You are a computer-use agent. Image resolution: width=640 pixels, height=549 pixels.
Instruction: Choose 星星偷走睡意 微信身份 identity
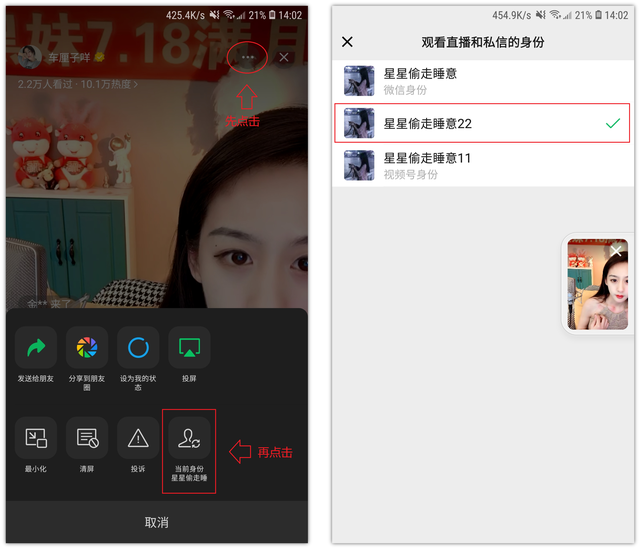point(483,81)
